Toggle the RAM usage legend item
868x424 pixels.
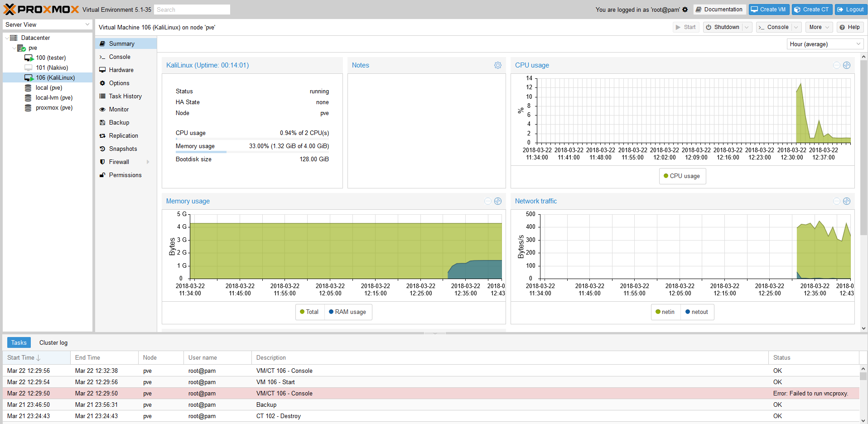[348, 312]
